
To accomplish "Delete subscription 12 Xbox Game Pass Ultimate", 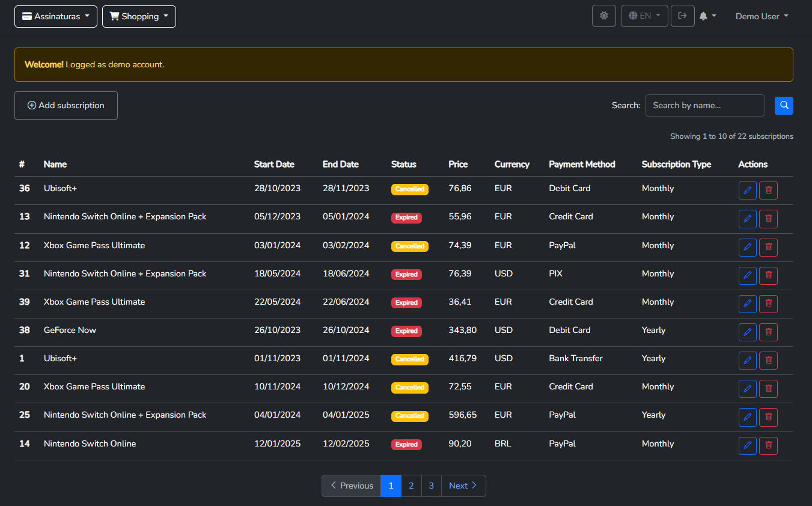I will (x=768, y=248).
